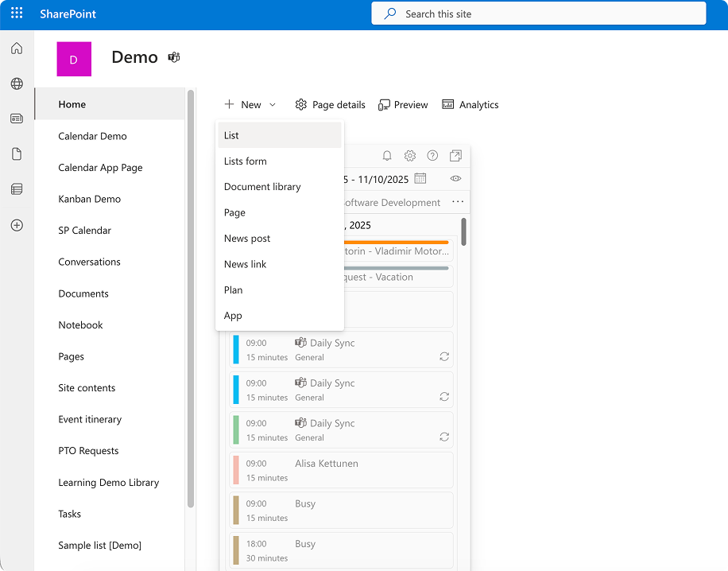728x571 pixels.
Task: Choose News post from the New menu
Action: click(246, 238)
